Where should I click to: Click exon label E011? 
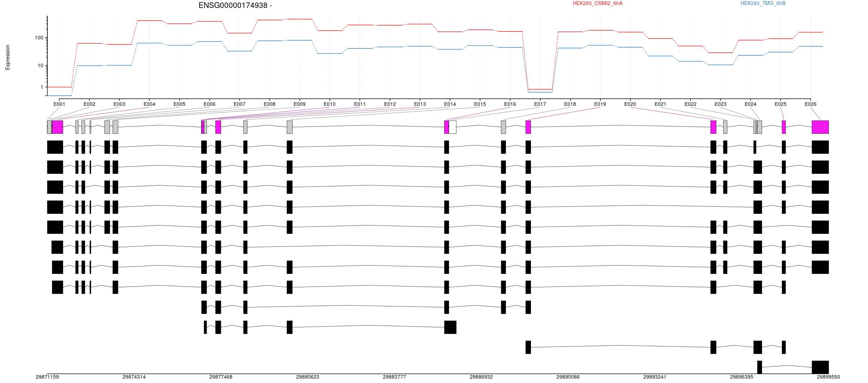[x=360, y=104]
